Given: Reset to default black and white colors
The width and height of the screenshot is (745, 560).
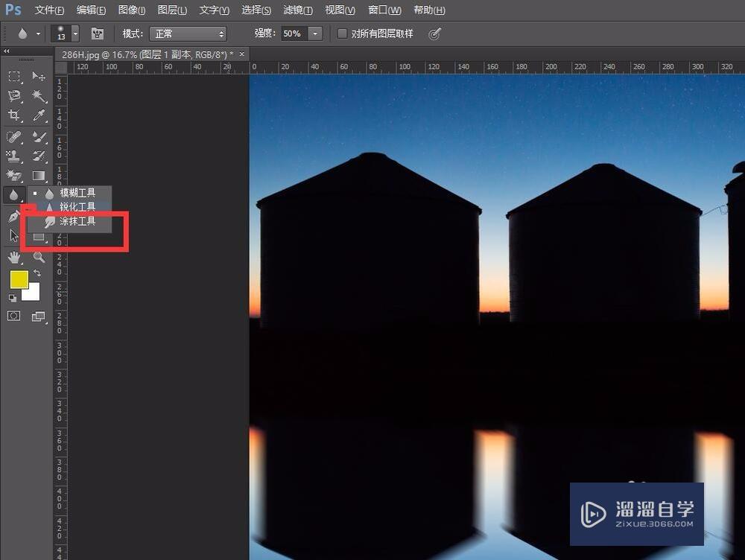Looking at the screenshot, I should [13, 299].
